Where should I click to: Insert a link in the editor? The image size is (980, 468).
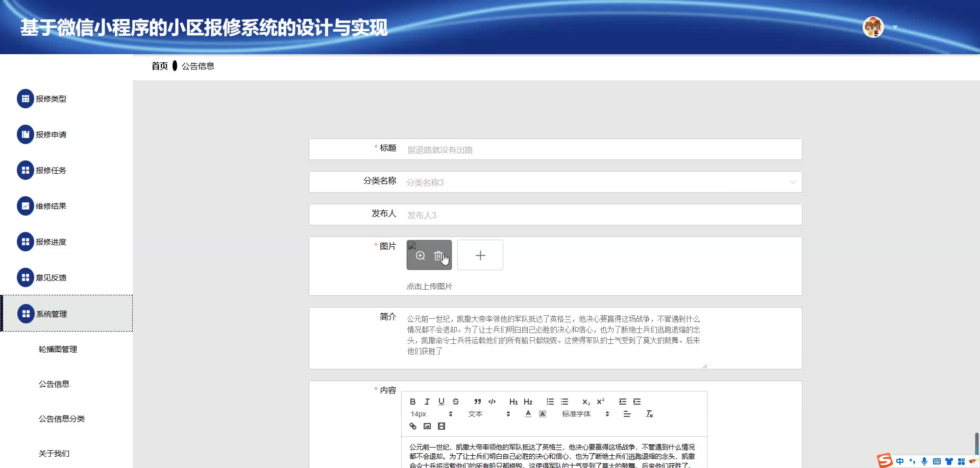(x=413, y=426)
